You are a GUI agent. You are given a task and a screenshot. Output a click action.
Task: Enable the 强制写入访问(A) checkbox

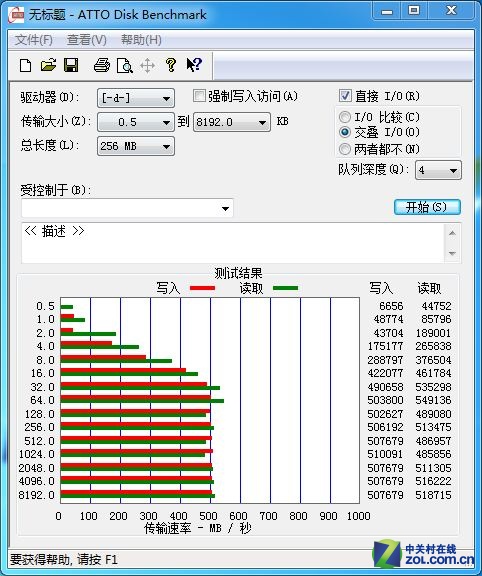199,96
